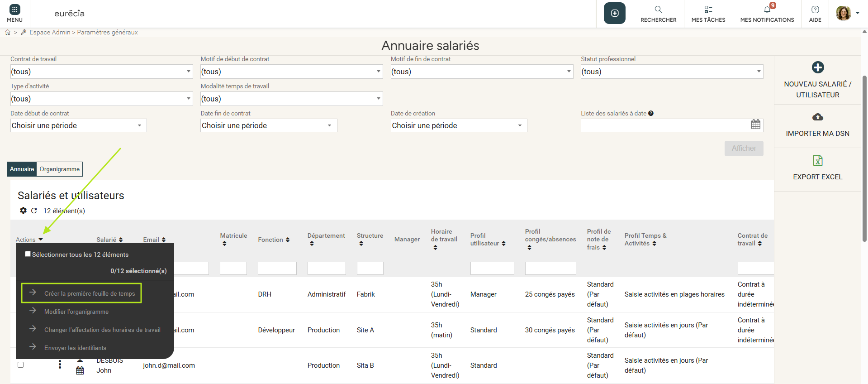Open the main MENU grid icon
The image size is (868, 384).
click(14, 10)
